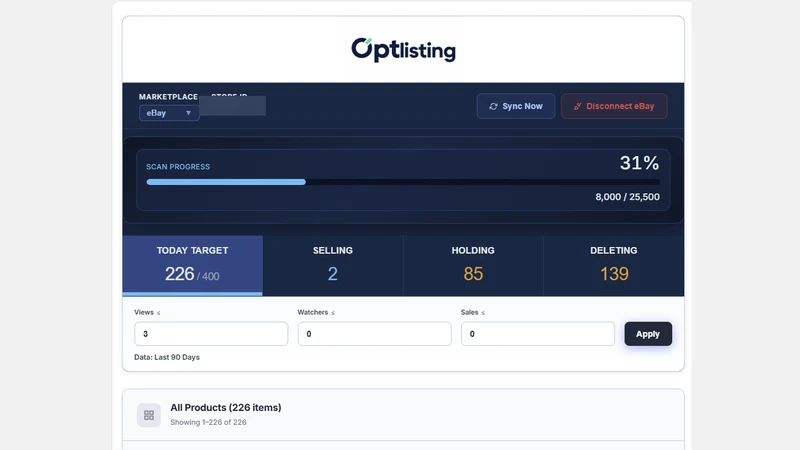Image resolution: width=800 pixels, height=450 pixels.
Task: Click the scan progress bar
Action: (x=403, y=182)
